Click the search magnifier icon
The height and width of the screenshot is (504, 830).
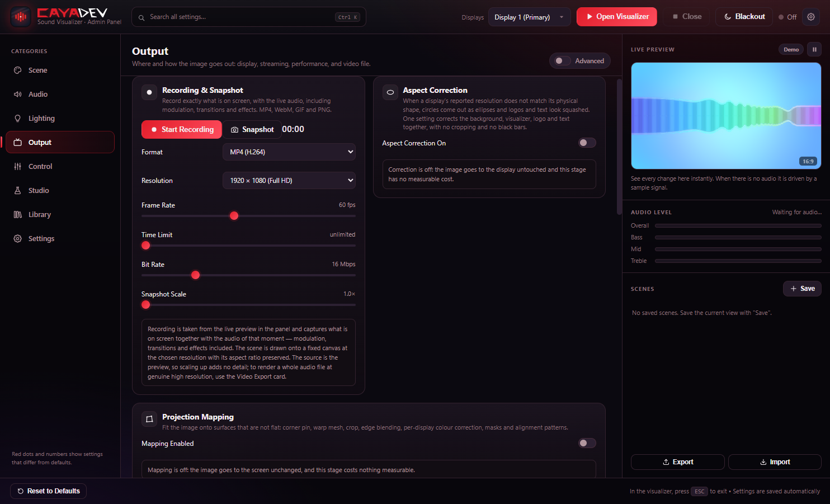(x=142, y=17)
